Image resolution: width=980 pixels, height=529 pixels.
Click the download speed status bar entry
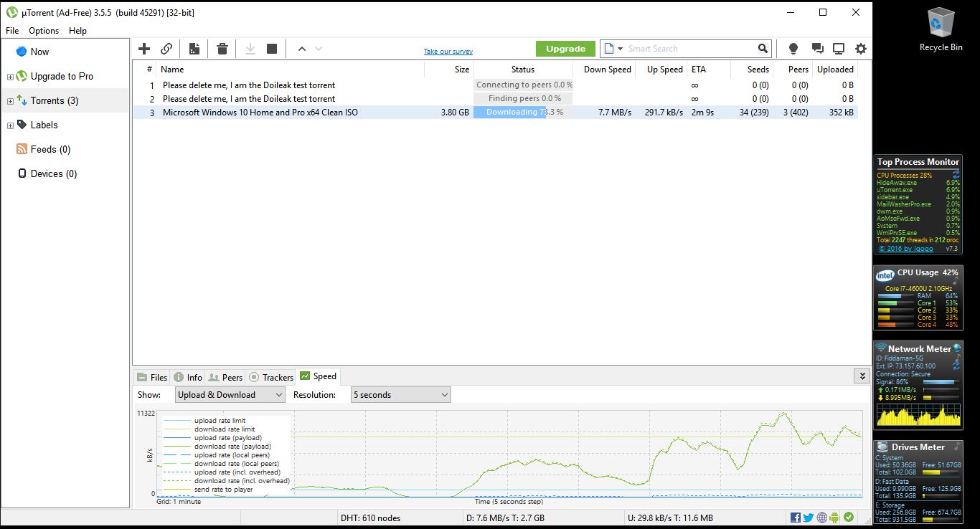pyautogui.click(x=506, y=518)
